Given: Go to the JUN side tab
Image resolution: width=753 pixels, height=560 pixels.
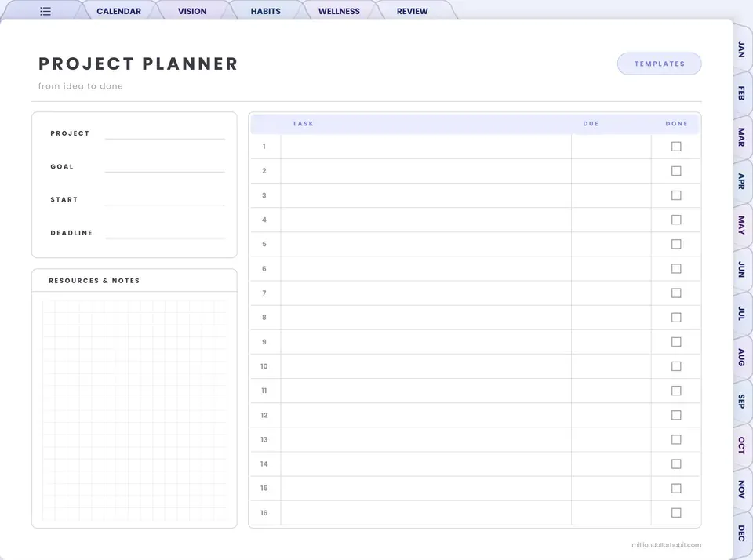Looking at the screenshot, I should pyautogui.click(x=741, y=270).
